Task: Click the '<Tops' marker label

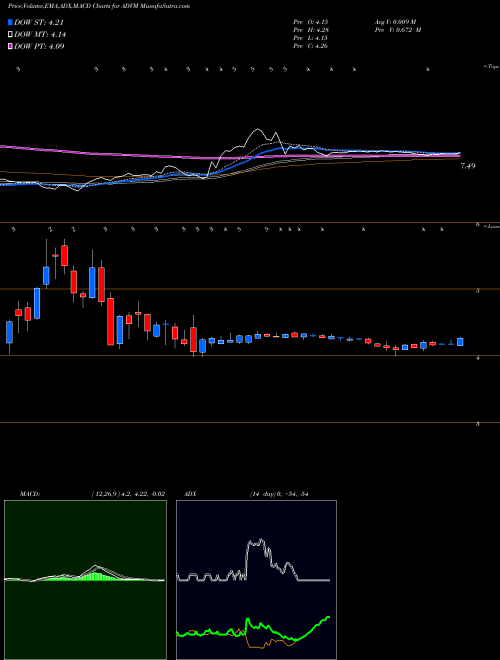Action: click(x=491, y=67)
